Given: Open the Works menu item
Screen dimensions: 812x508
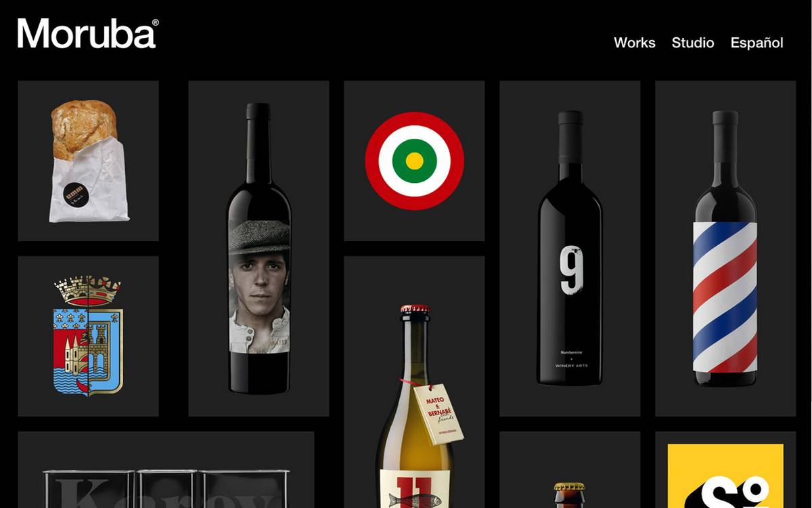Looking at the screenshot, I should (634, 43).
